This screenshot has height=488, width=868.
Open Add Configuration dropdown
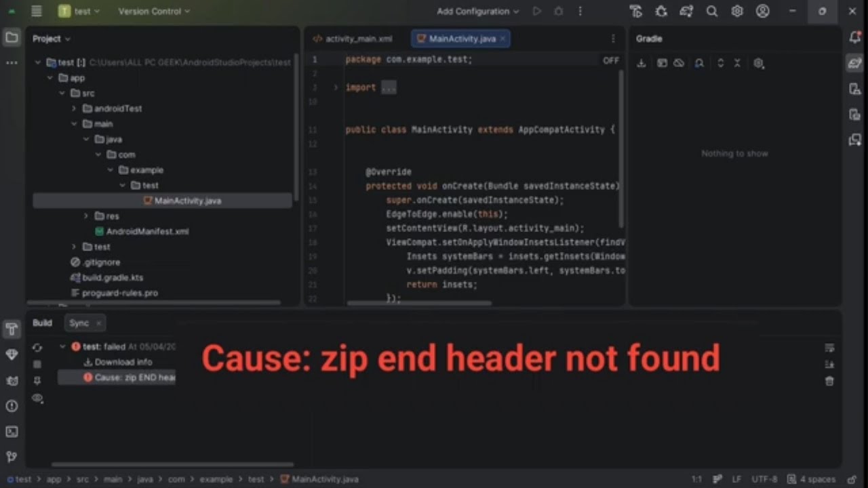[x=478, y=12]
